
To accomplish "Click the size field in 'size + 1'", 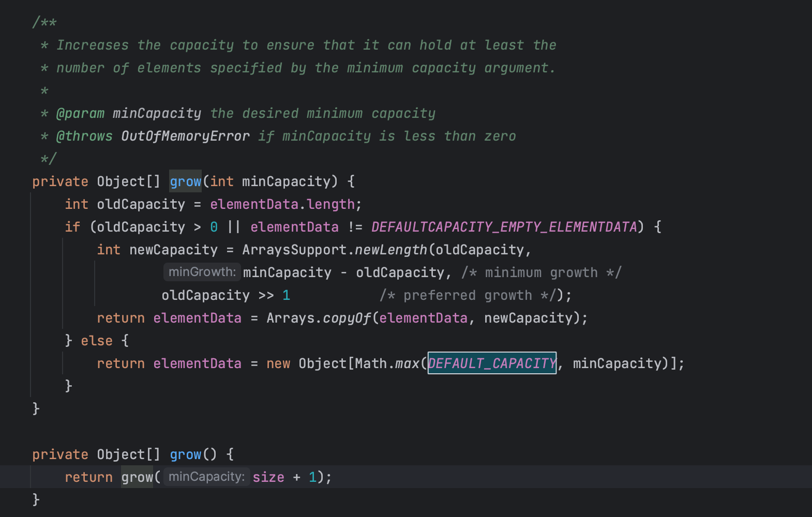I will [268, 477].
